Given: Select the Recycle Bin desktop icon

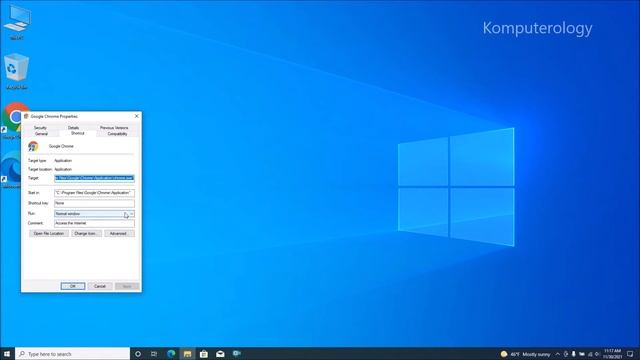Looking at the screenshot, I should pyautogui.click(x=17, y=70).
